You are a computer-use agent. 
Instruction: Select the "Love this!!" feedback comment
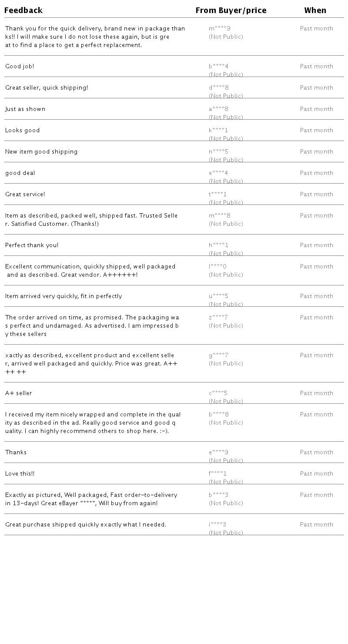[20, 474]
